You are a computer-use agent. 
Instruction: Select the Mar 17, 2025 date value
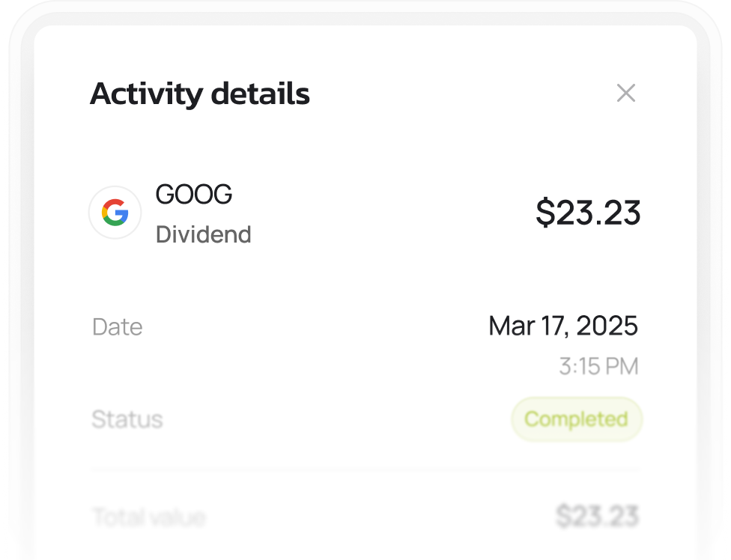562,326
